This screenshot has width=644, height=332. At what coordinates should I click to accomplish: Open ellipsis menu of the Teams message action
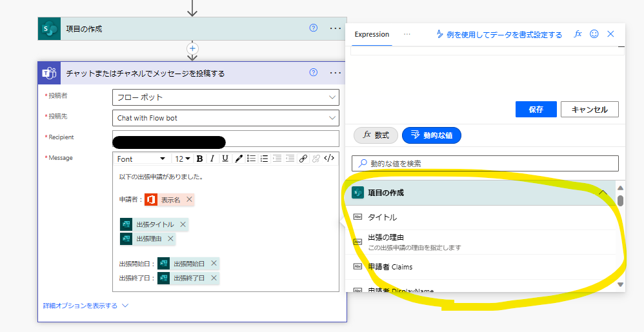(x=336, y=73)
